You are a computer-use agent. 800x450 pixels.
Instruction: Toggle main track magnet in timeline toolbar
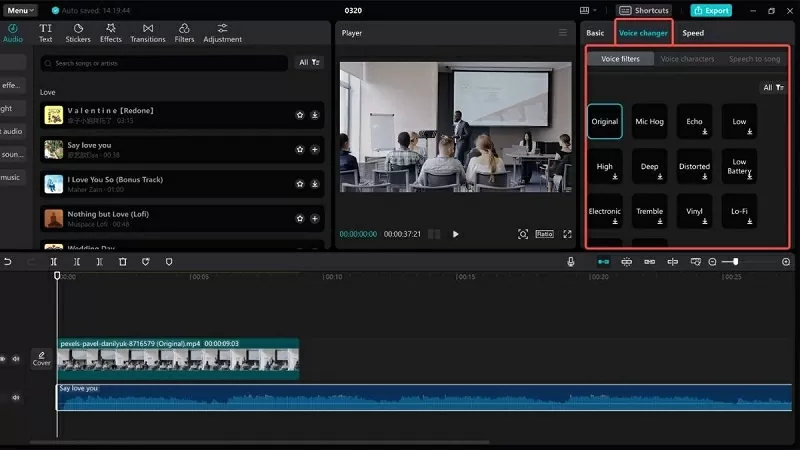coord(603,262)
